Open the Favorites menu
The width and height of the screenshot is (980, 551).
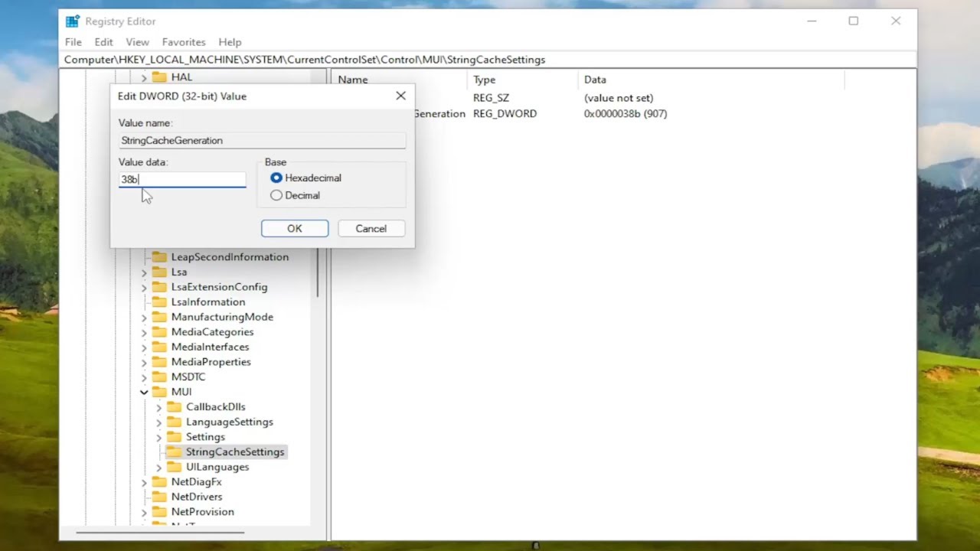tap(184, 42)
